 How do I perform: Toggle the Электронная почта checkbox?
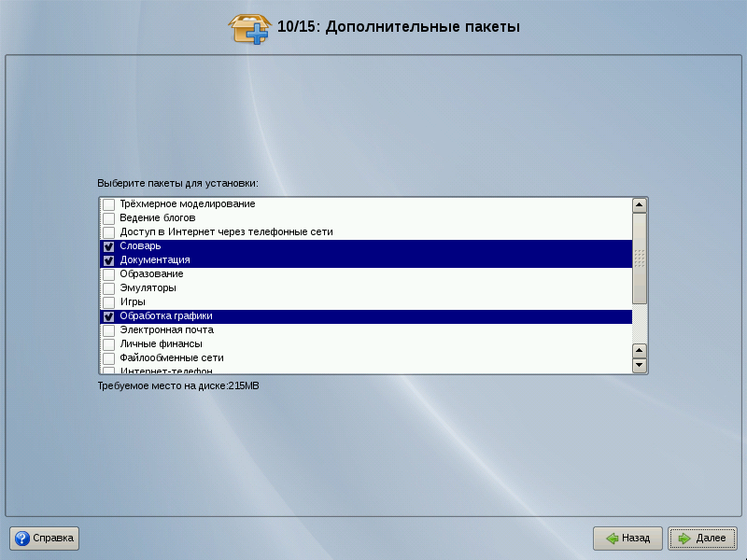pos(109,330)
